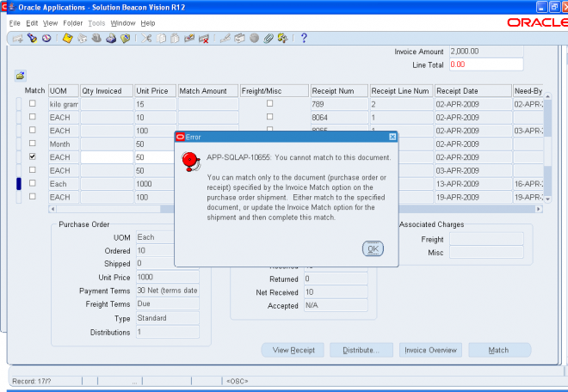
Task: Click the Edit Field pencil icon
Action: click(225, 38)
